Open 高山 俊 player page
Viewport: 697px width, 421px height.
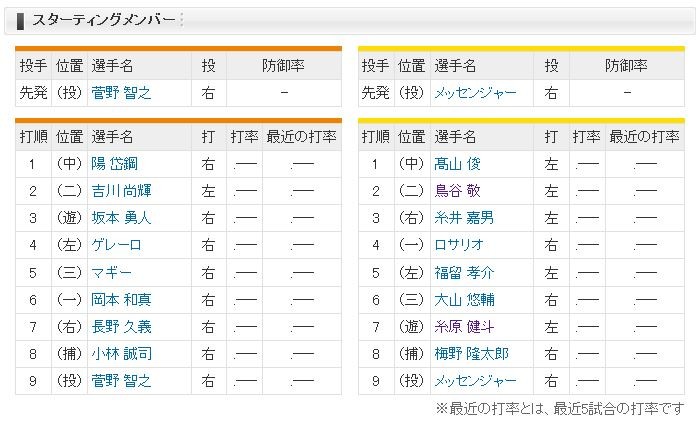coord(459,163)
